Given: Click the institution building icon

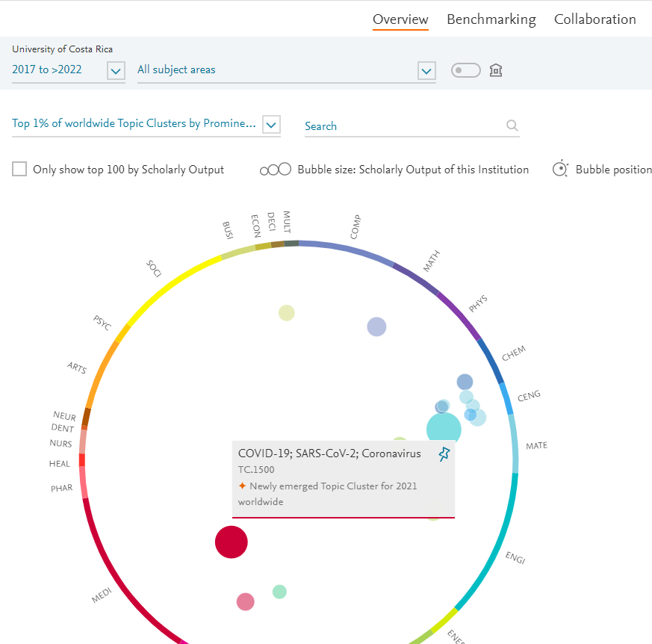Looking at the screenshot, I should coord(496,70).
